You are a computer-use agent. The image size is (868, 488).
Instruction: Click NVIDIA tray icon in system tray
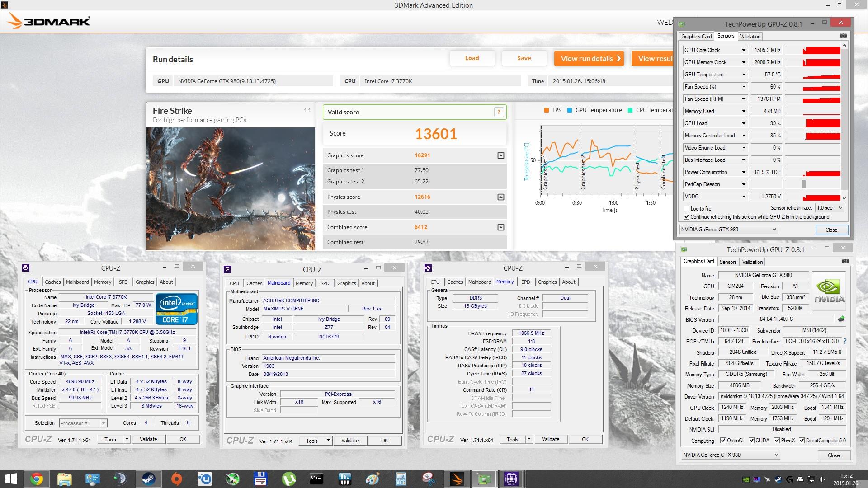[x=746, y=479]
